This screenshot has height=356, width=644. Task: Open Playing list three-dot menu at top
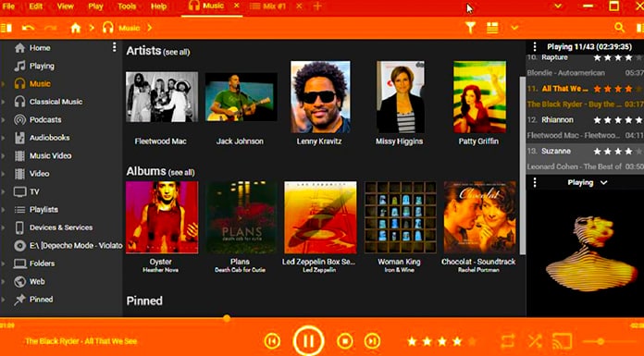[x=534, y=47]
